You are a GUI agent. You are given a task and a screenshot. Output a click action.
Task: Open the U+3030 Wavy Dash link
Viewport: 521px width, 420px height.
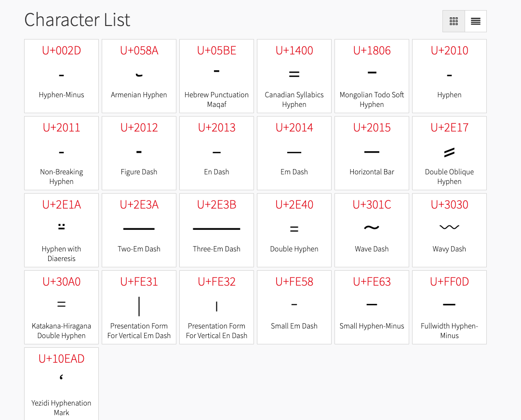(449, 205)
